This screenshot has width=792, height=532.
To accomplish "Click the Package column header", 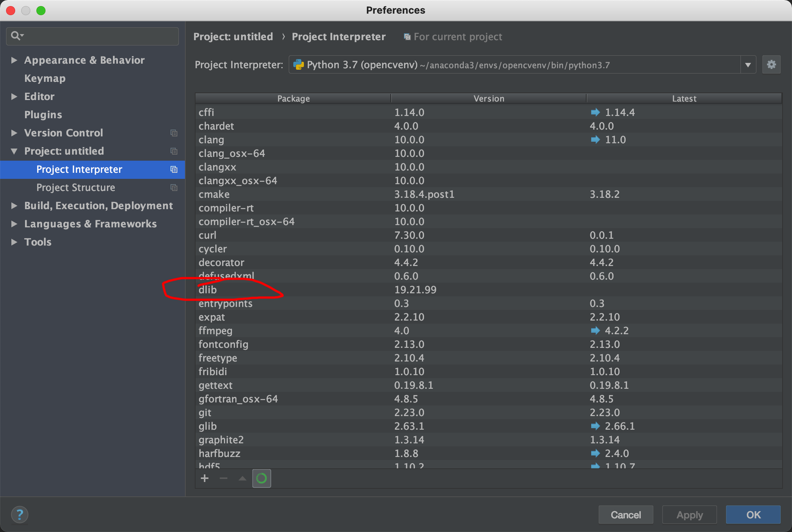I will pyautogui.click(x=293, y=99).
